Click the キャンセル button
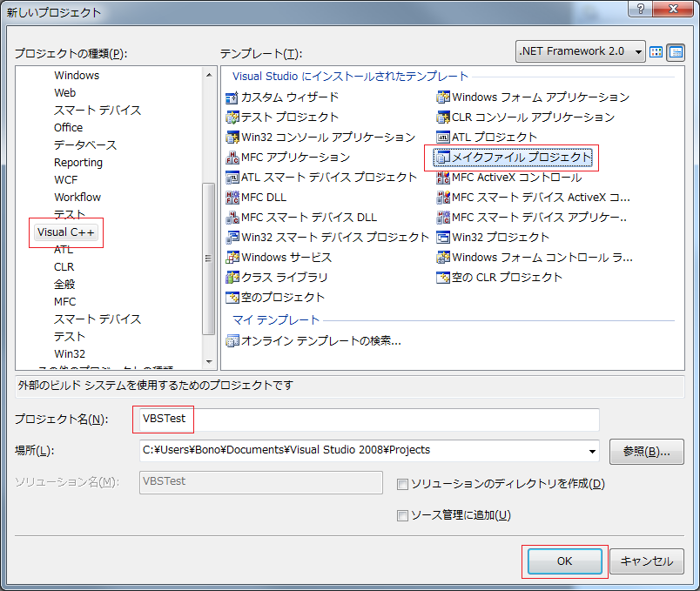700x591 pixels. (647, 561)
